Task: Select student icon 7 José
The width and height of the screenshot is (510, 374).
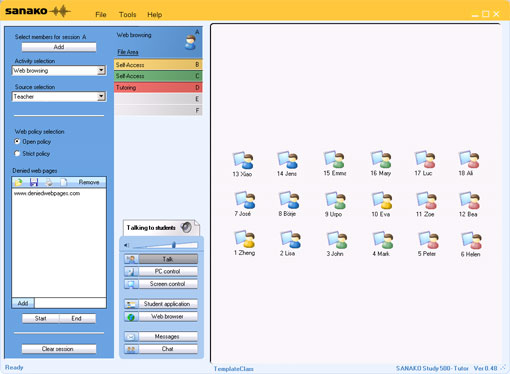Action: (245, 200)
